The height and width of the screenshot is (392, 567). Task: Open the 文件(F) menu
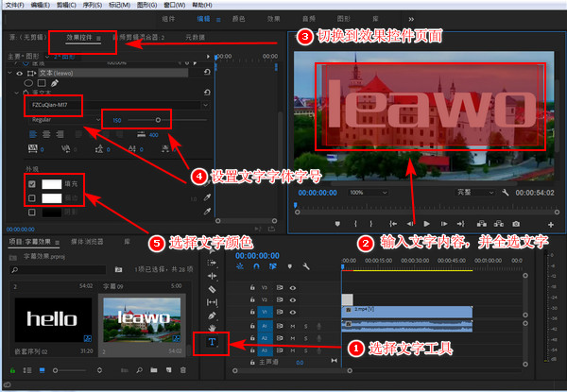pos(14,5)
